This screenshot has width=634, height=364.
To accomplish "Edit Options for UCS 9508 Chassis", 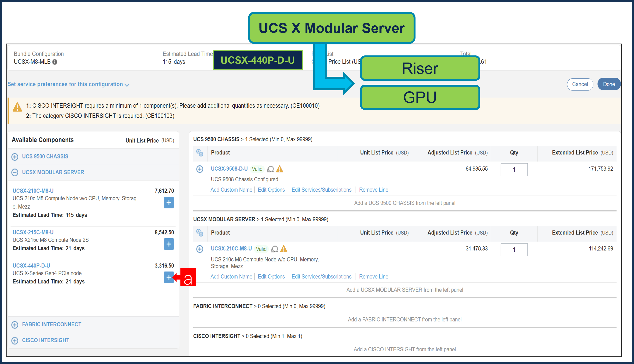I will 271,190.
